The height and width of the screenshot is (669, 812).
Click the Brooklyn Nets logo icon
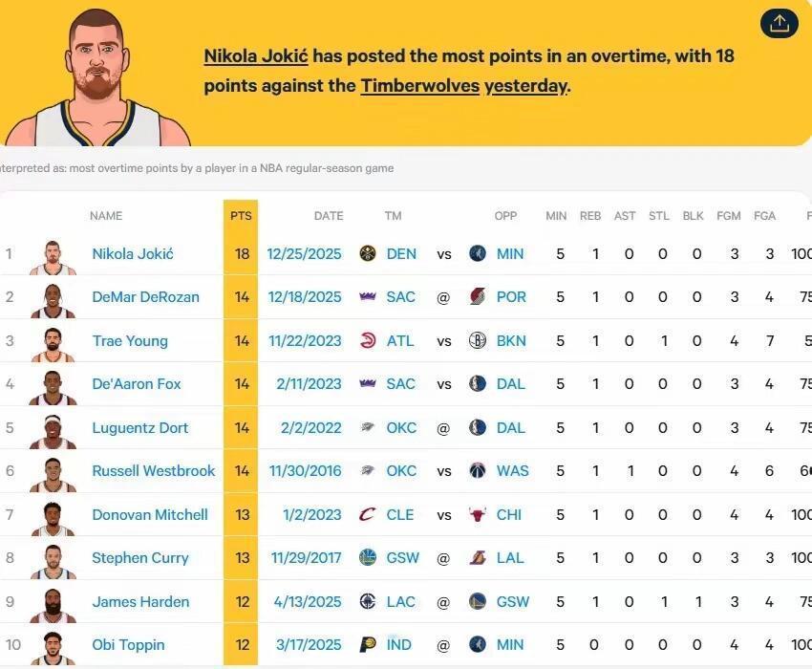477,340
